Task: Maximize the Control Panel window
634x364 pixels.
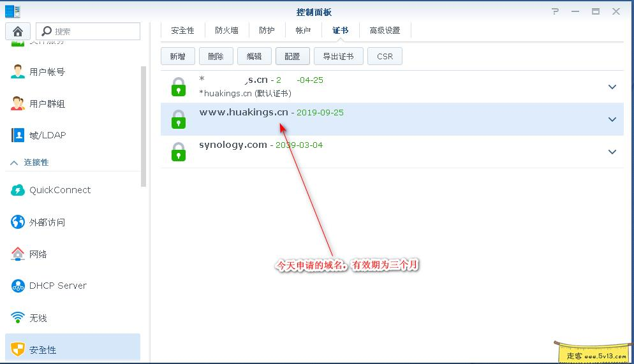Action: (596, 11)
